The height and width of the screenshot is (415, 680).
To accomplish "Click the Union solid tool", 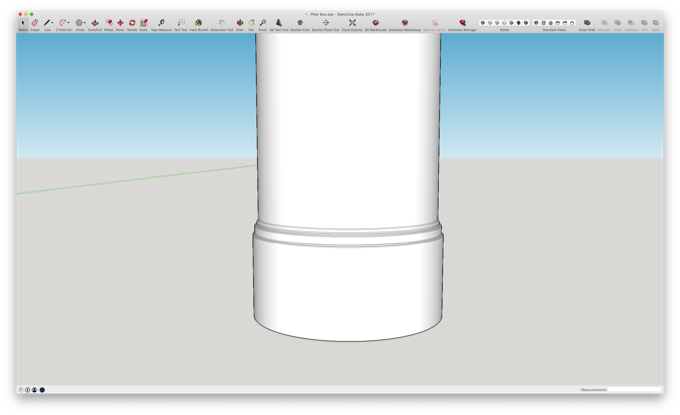I will coord(618,23).
